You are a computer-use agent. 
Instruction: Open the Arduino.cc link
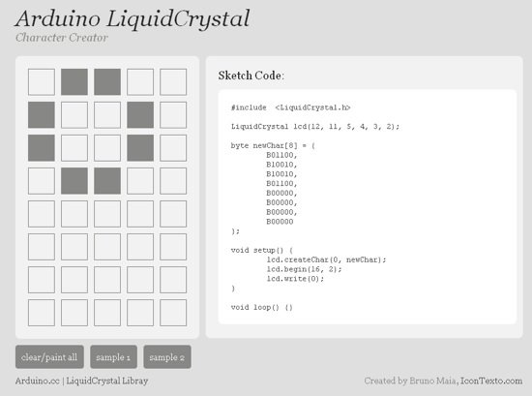[38, 381]
